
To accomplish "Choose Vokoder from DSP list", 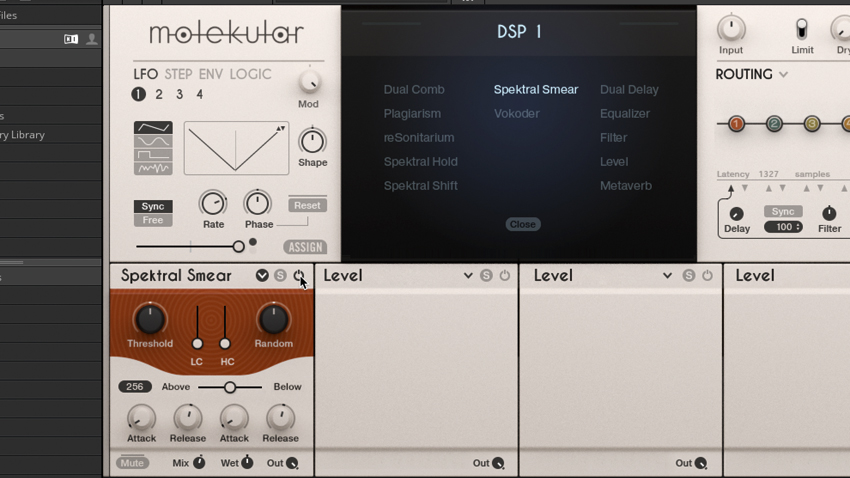I will pos(517,114).
